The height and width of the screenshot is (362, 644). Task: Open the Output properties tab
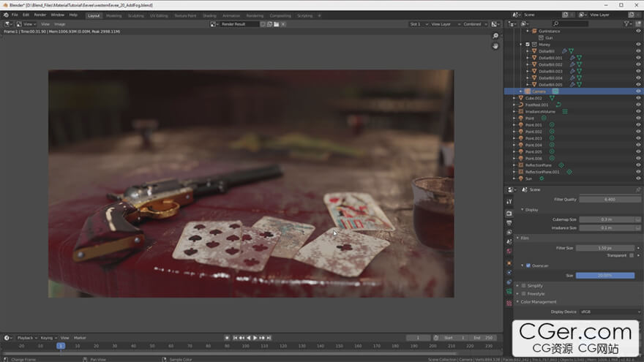pyautogui.click(x=509, y=223)
